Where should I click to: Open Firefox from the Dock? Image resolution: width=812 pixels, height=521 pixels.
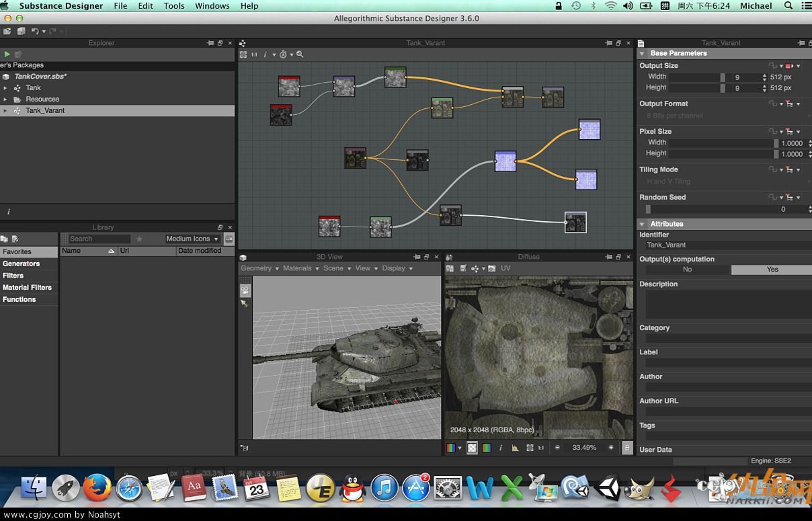pos(97,488)
